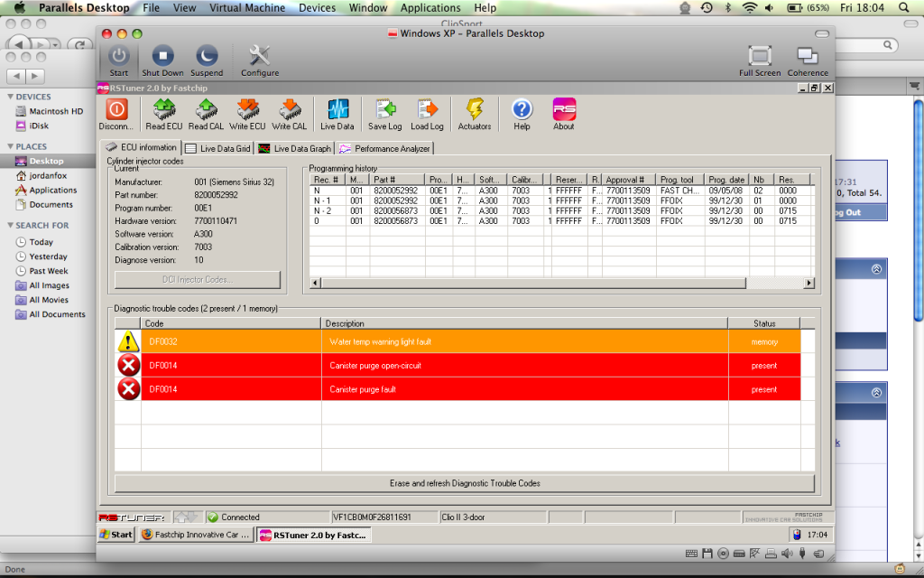Collapse the SEARCH FOR sidebar section

(x=10, y=225)
